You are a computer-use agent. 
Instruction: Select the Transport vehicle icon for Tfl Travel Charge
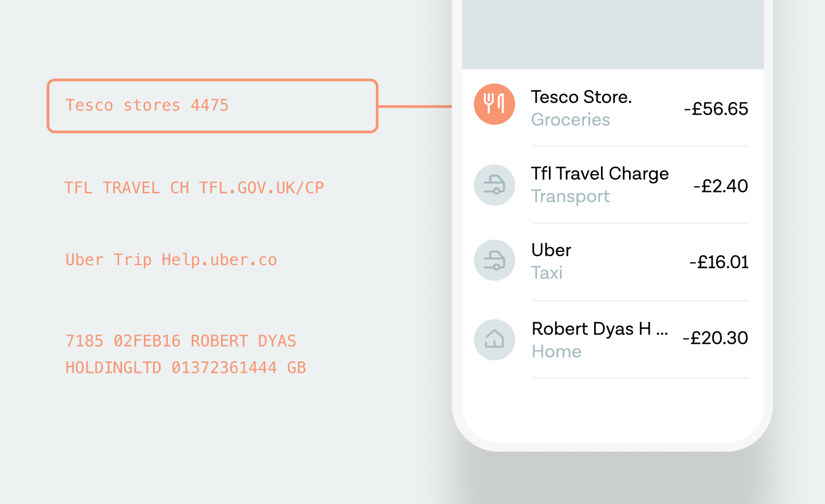point(494,185)
